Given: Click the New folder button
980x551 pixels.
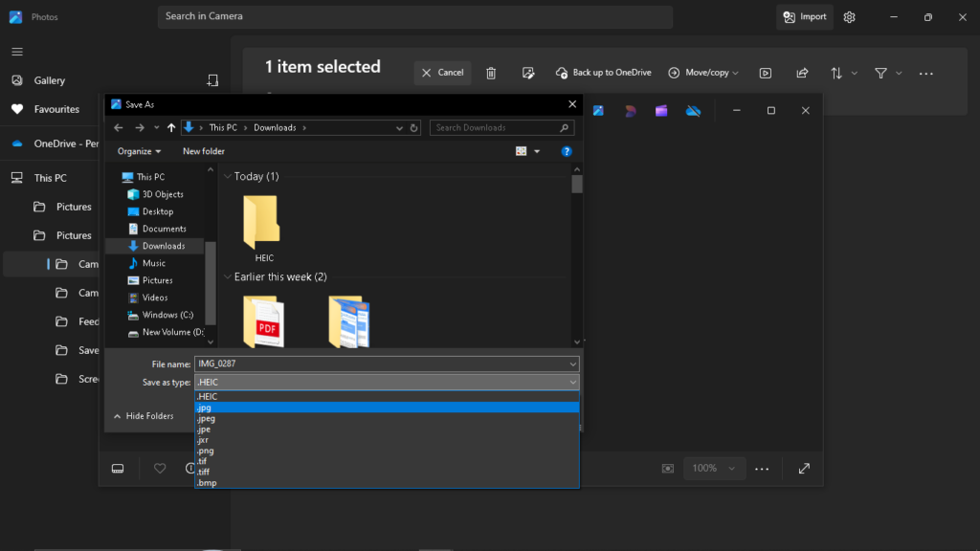Looking at the screenshot, I should pos(204,151).
